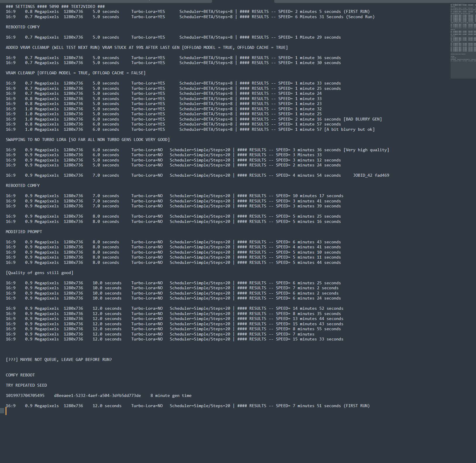The height and width of the screenshot is (463, 476).
Task: Click the "SPEED= 1 minute 24" result
Action: click(x=300, y=94)
